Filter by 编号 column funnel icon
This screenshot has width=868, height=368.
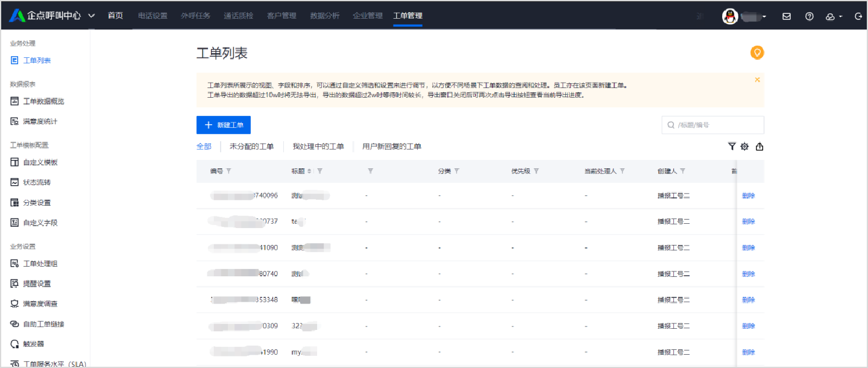point(228,171)
